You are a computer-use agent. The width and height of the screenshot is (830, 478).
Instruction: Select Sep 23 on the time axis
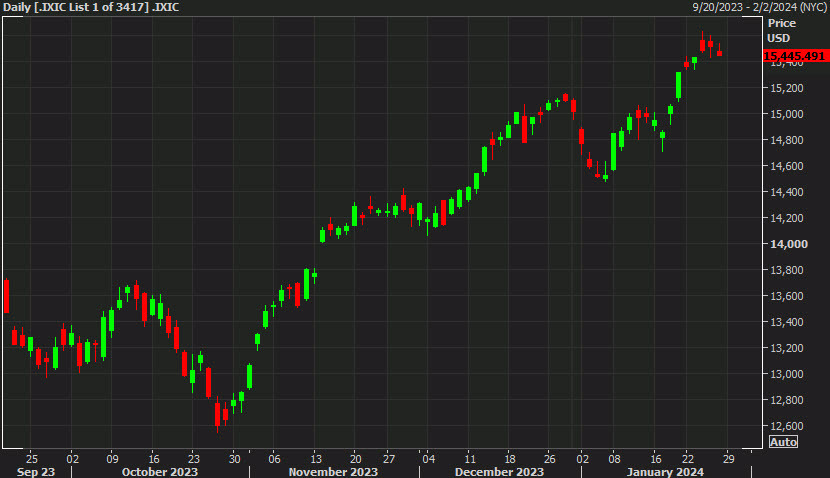[x=36, y=472]
